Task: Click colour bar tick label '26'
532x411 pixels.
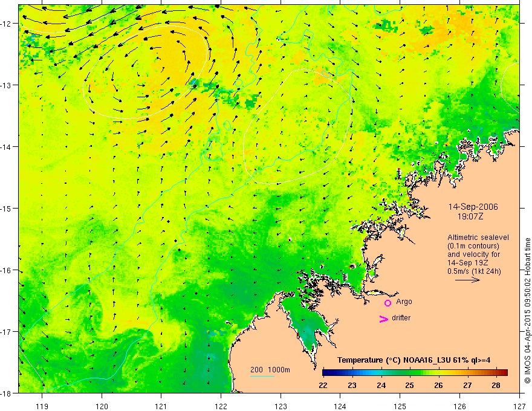Action: (x=438, y=385)
